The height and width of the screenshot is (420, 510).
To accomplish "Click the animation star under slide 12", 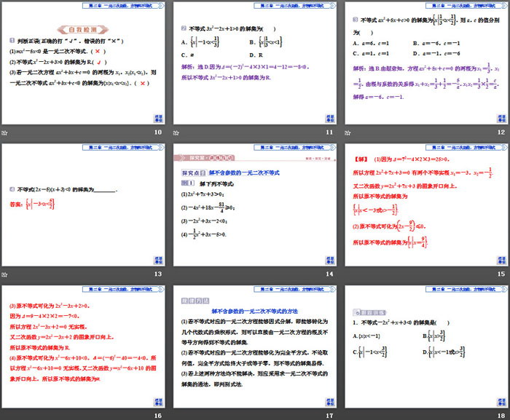I will tap(347, 133).
